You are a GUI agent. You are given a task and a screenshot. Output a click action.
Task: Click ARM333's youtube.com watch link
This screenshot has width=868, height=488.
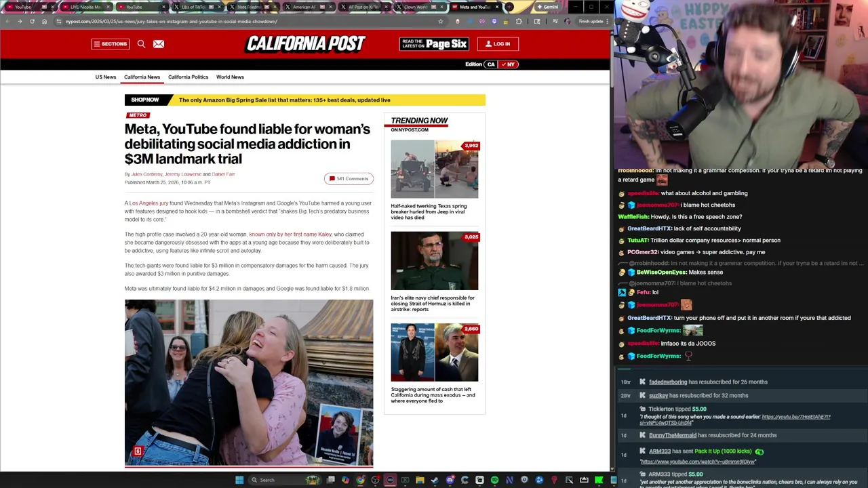point(697,462)
